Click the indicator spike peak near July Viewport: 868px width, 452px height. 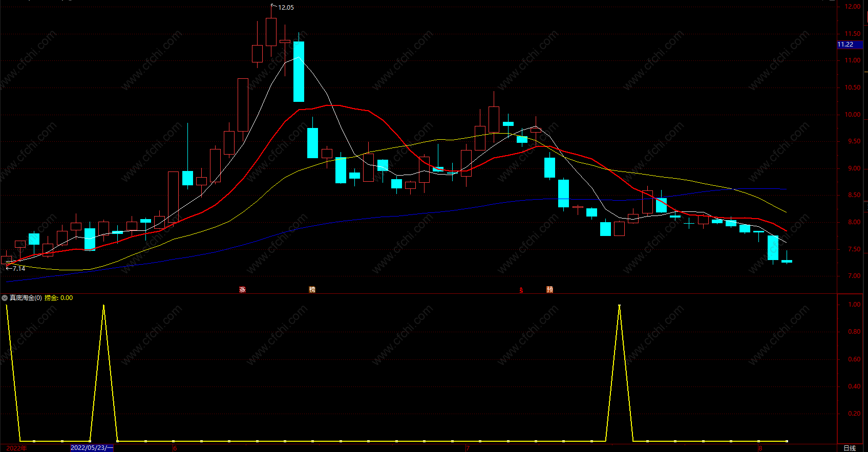[x=620, y=306]
